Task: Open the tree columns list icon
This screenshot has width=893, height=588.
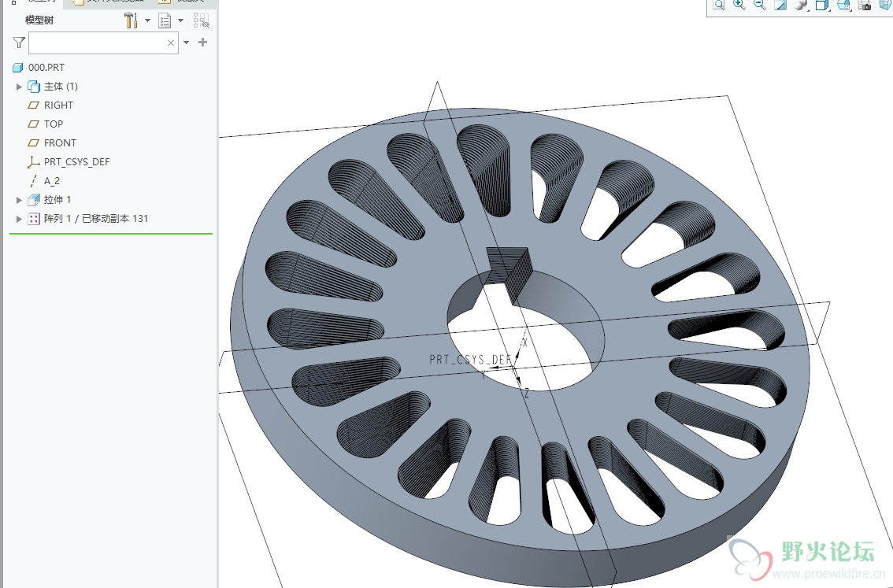Action: pyautogui.click(x=165, y=21)
